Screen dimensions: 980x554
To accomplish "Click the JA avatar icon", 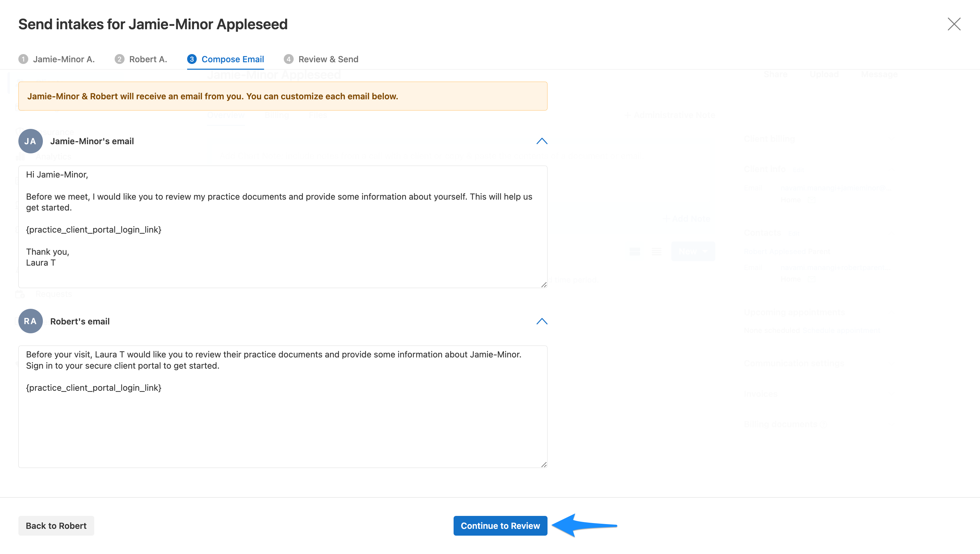I will pos(30,141).
